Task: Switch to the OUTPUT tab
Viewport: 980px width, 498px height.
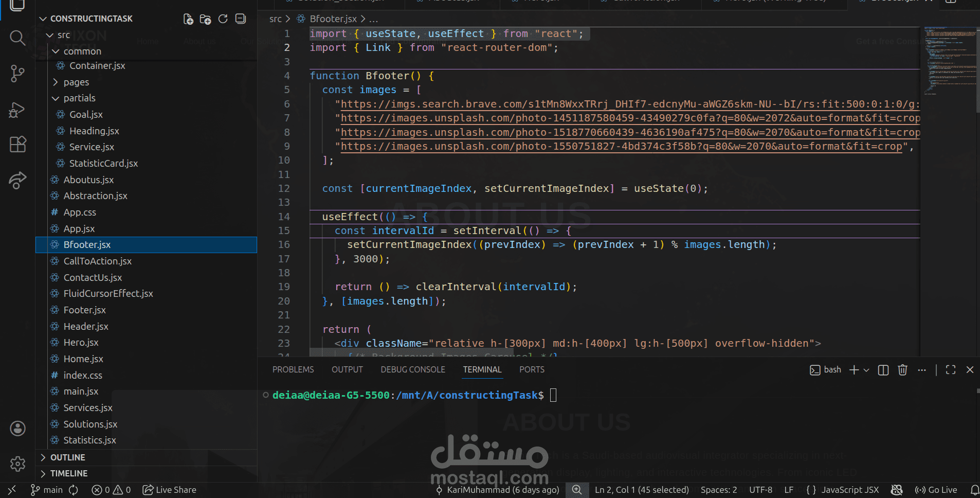Action: (347, 370)
